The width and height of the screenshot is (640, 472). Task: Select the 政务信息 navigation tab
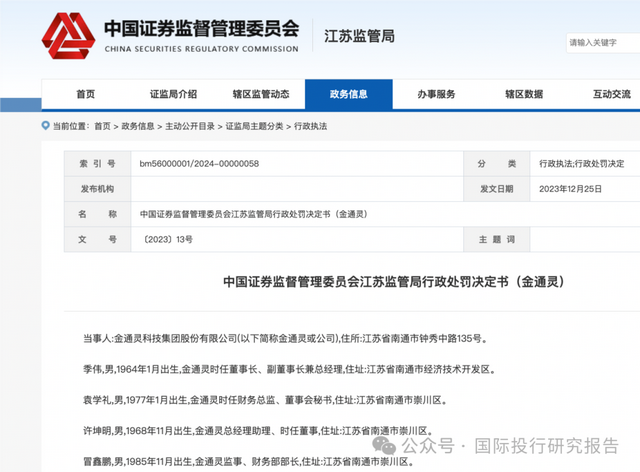click(x=349, y=94)
